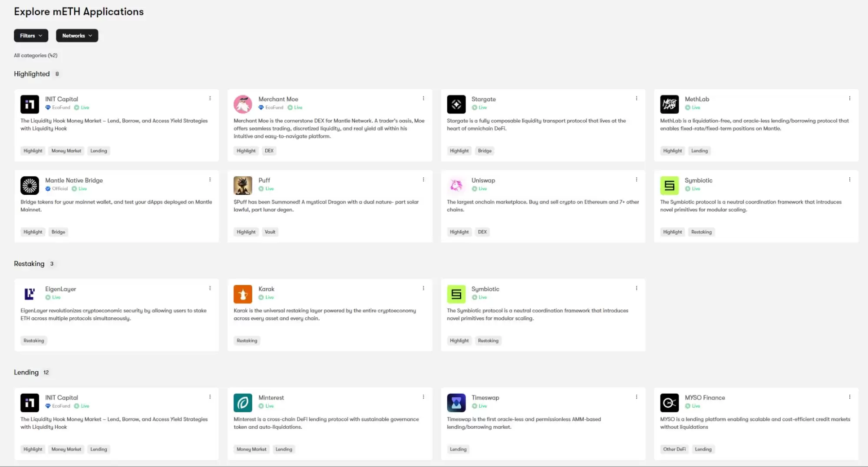Open the Stargate card three-dot menu
Viewport: 868px width, 467px height.
tap(637, 99)
